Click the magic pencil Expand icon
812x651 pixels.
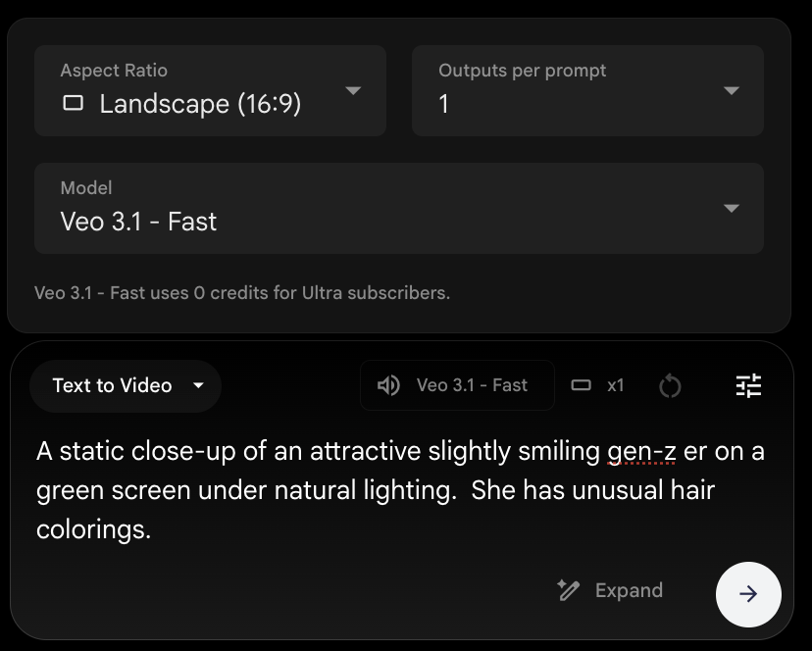point(568,590)
